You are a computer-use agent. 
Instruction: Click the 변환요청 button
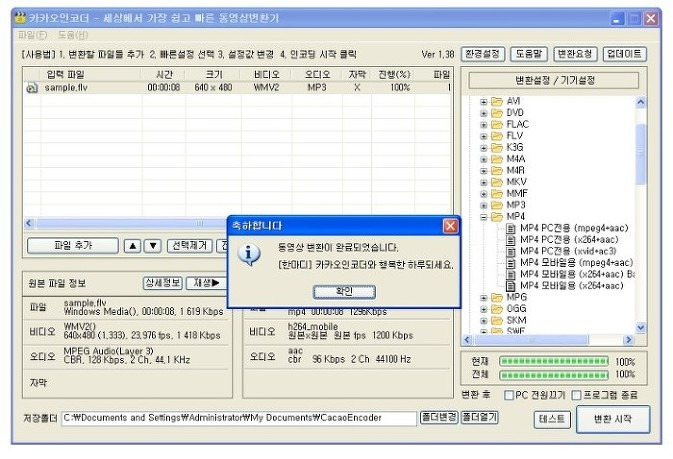coord(575,54)
